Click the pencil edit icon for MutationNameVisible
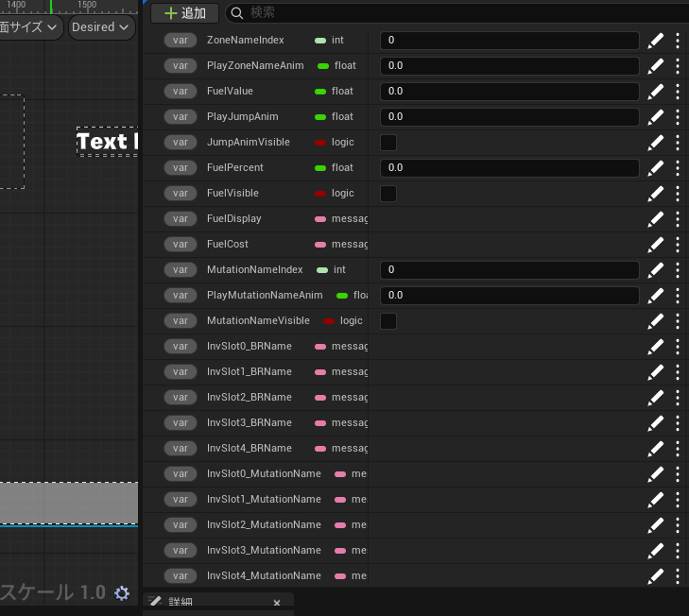 pyautogui.click(x=656, y=320)
